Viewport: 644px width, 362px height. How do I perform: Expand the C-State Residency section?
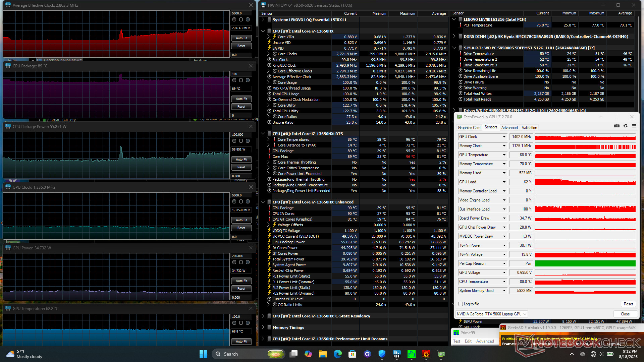263,316
